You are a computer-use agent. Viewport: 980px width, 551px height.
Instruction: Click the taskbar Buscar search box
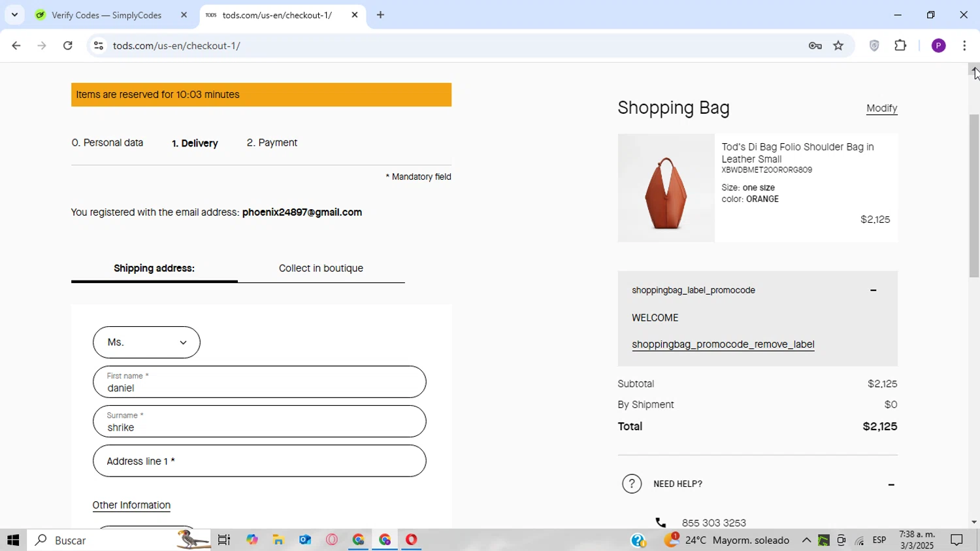pos(119,541)
